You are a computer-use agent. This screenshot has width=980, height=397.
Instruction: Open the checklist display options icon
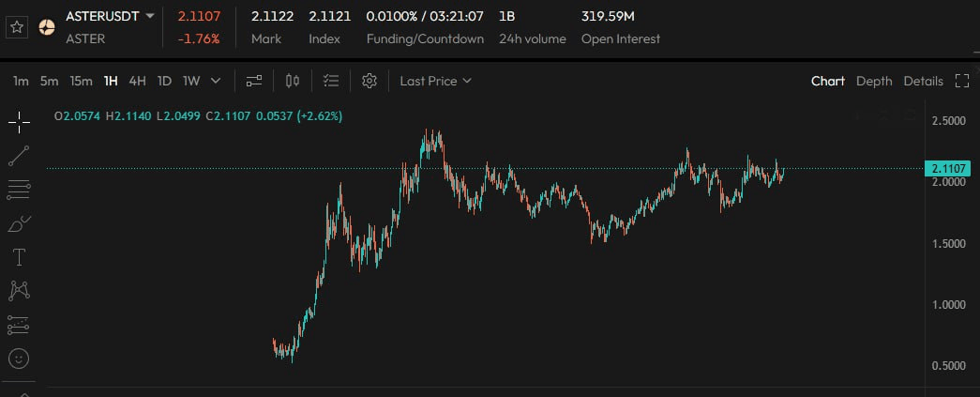click(x=330, y=81)
